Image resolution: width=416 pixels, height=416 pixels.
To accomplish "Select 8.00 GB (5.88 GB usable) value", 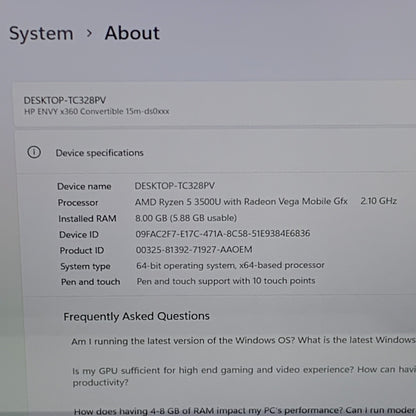I will tap(186, 218).
